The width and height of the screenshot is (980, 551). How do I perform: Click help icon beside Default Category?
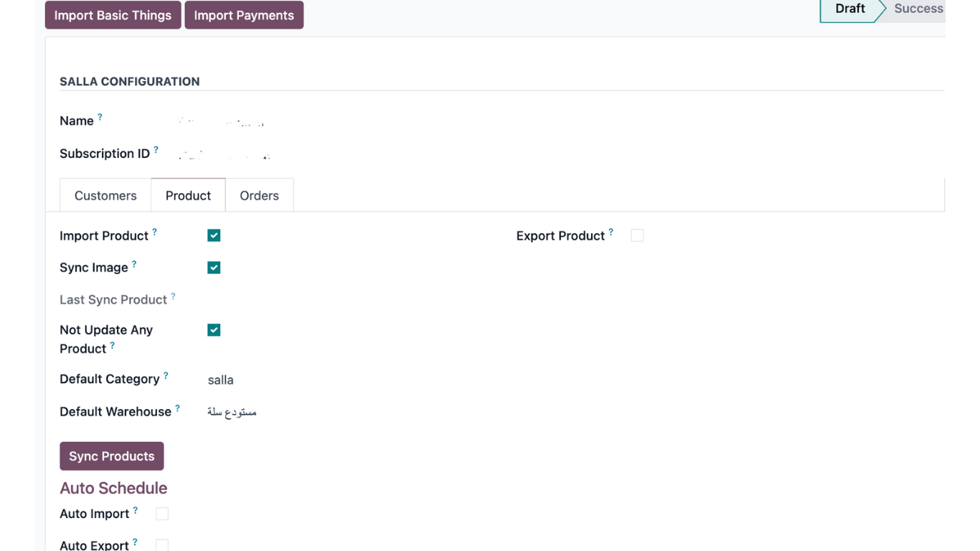pos(166,375)
